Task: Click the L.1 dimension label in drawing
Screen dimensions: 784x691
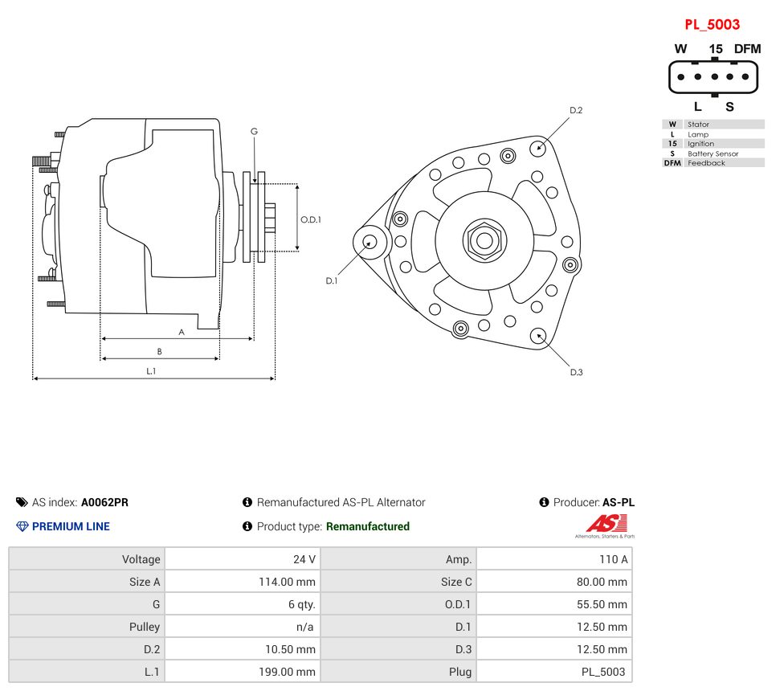Action: coord(151,371)
